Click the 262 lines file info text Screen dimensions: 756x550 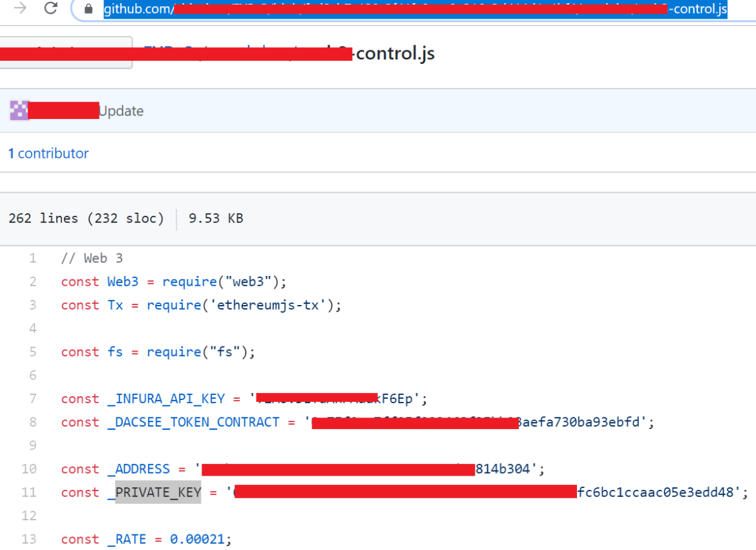pos(58,218)
